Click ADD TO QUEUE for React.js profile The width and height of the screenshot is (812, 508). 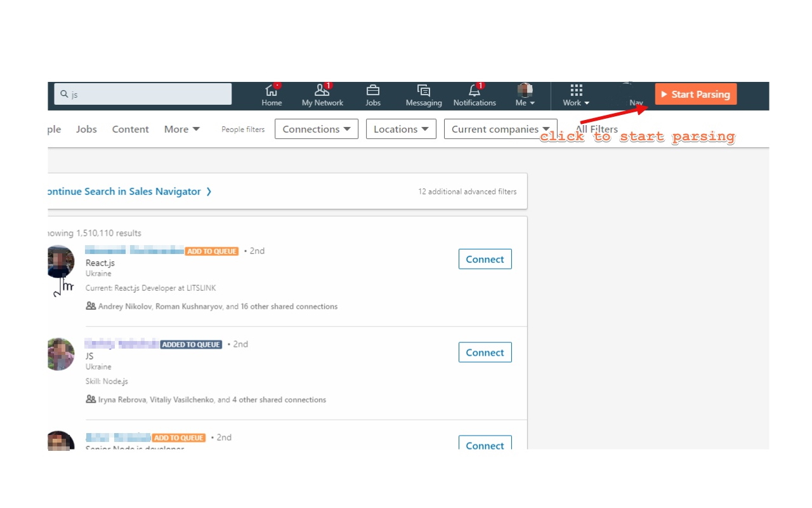point(212,251)
